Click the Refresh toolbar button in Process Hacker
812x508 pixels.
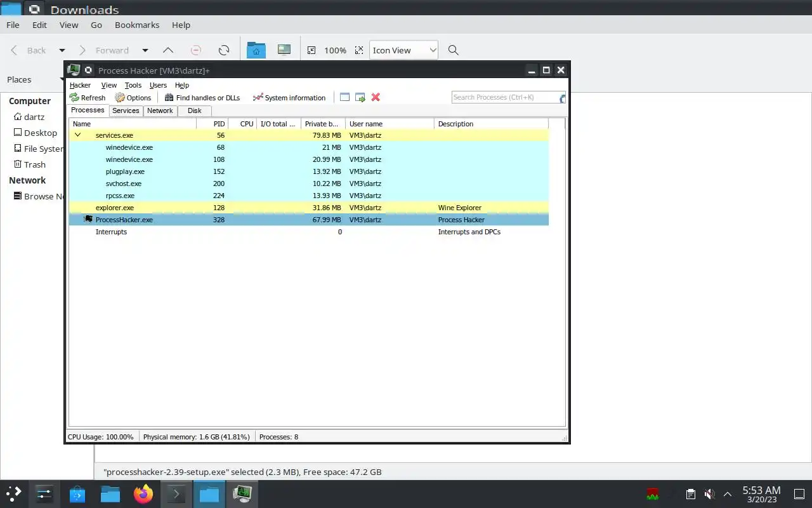(x=88, y=98)
